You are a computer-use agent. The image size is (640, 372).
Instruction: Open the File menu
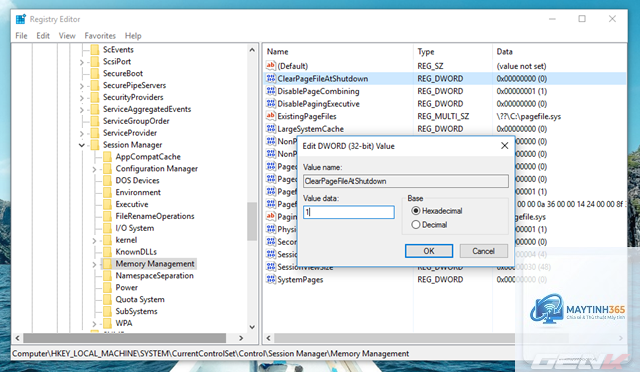point(21,36)
